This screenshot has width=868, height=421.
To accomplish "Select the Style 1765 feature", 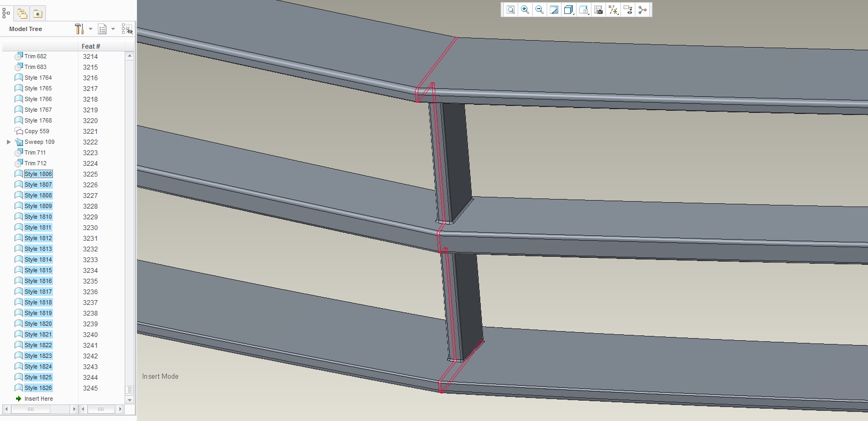I will (38, 88).
